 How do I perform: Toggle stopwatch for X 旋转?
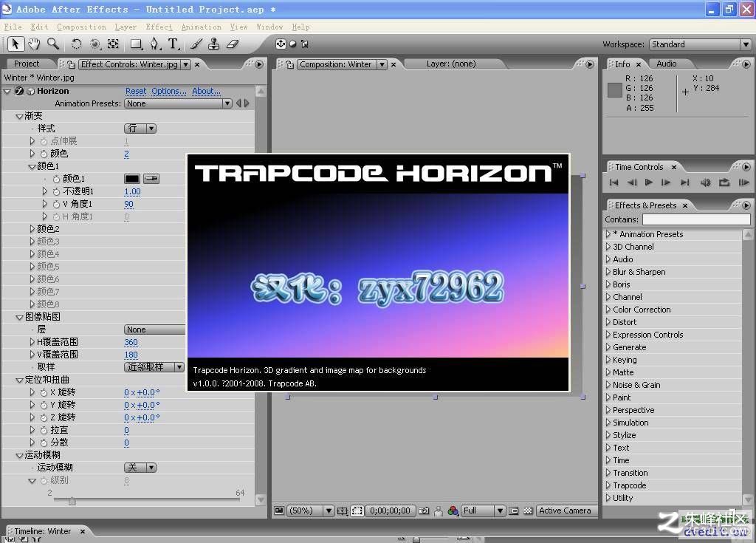(x=44, y=392)
